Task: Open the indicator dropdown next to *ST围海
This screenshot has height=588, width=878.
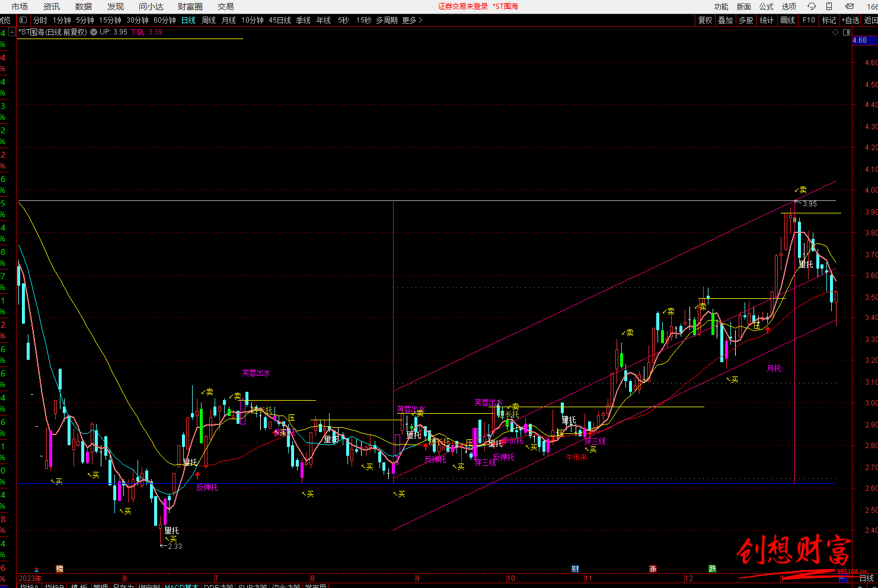Action: coord(93,32)
